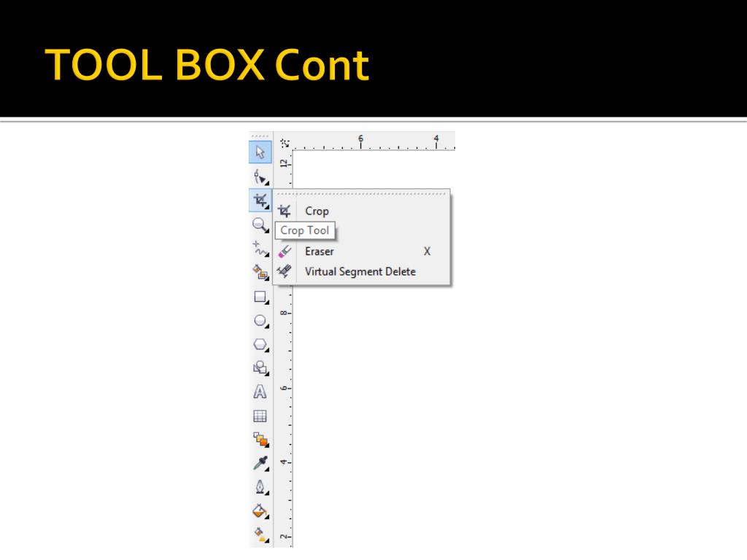Select the Ellipse tool
This screenshot has width=747, height=560.
[260, 321]
